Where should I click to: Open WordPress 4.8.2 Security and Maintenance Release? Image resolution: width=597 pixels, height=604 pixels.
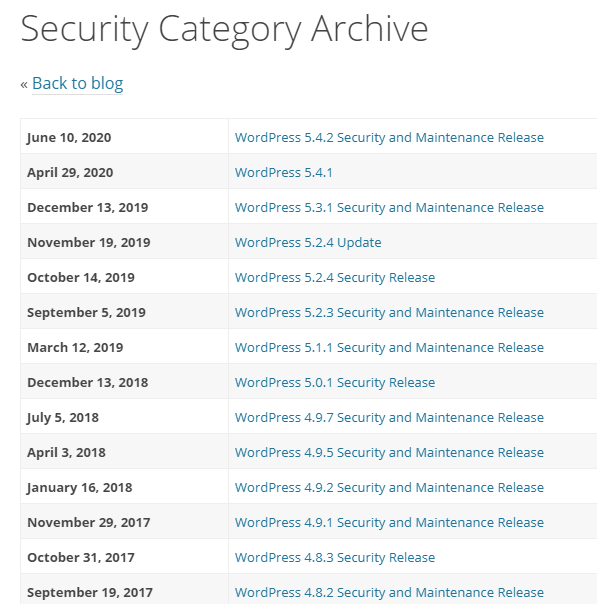(x=389, y=592)
